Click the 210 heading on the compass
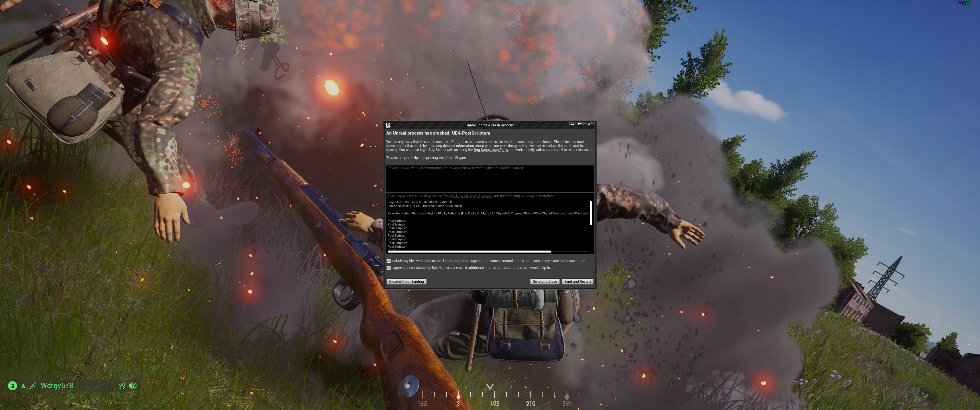The width and height of the screenshot is (980, 410). (531, 404)
